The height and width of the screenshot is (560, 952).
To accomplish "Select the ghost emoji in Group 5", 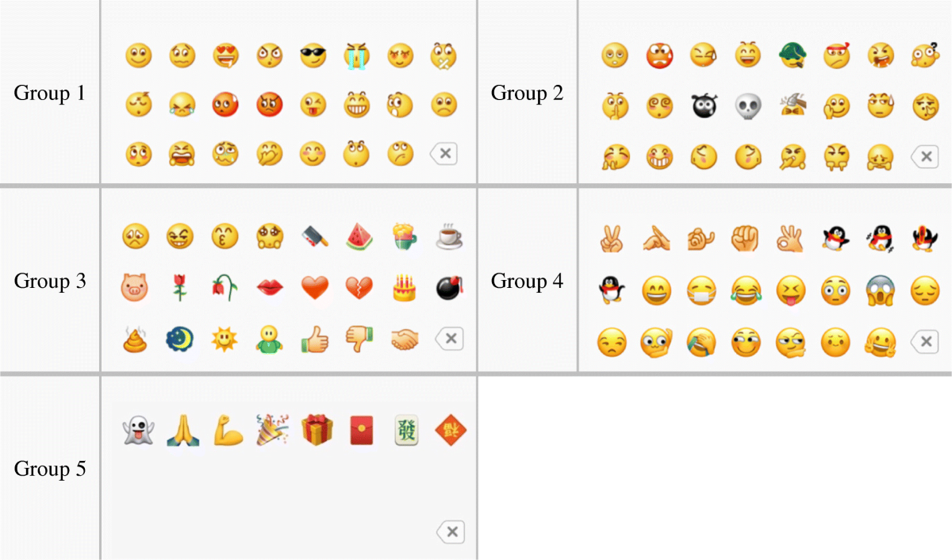I will click(136, 430).
